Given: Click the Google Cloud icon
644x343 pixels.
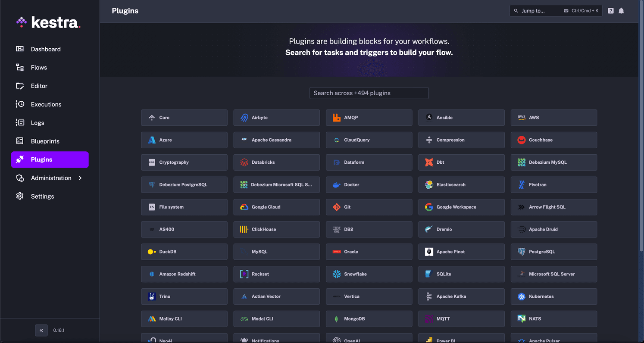Looking at the screenshot, I should (244, 207).
